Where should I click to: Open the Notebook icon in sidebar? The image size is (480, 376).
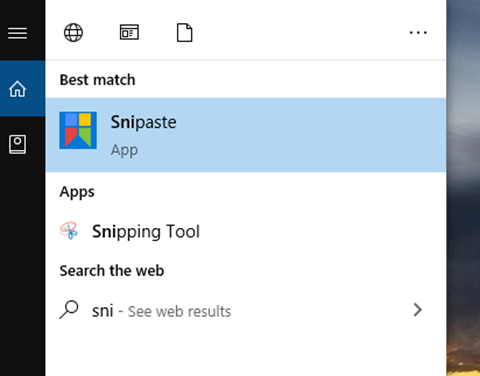click(x=17, y=144)
